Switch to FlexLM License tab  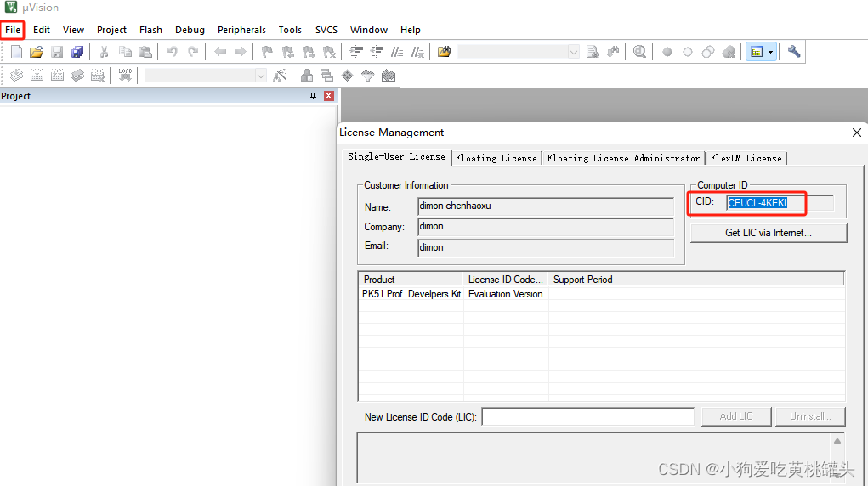[x=746, y=158]
